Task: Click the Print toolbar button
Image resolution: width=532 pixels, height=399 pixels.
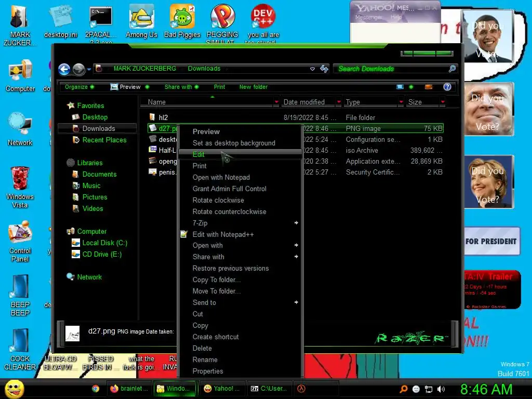Action: (x=219, y=87)
